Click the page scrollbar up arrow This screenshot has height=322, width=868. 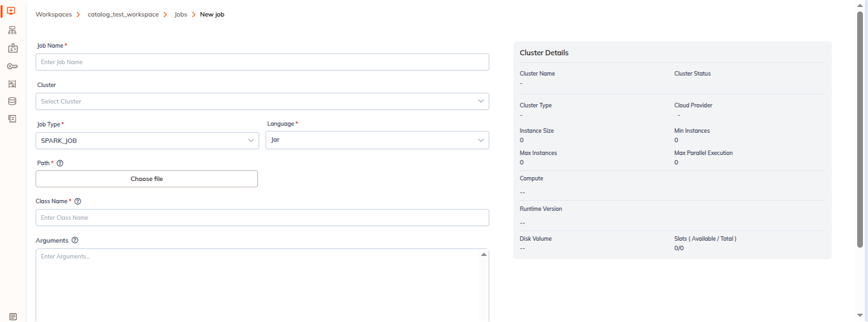[860, 5]
